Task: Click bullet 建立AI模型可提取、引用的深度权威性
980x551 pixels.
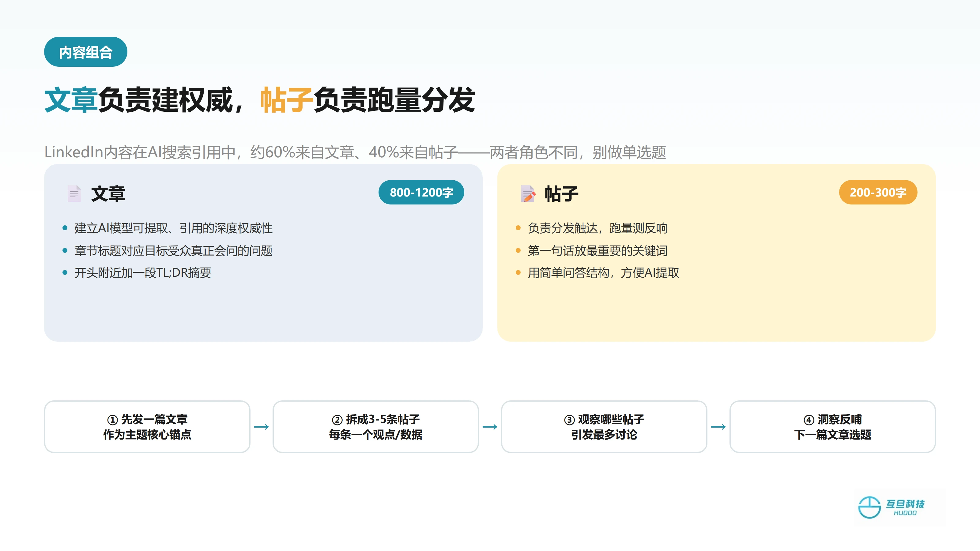Action: 173,228
